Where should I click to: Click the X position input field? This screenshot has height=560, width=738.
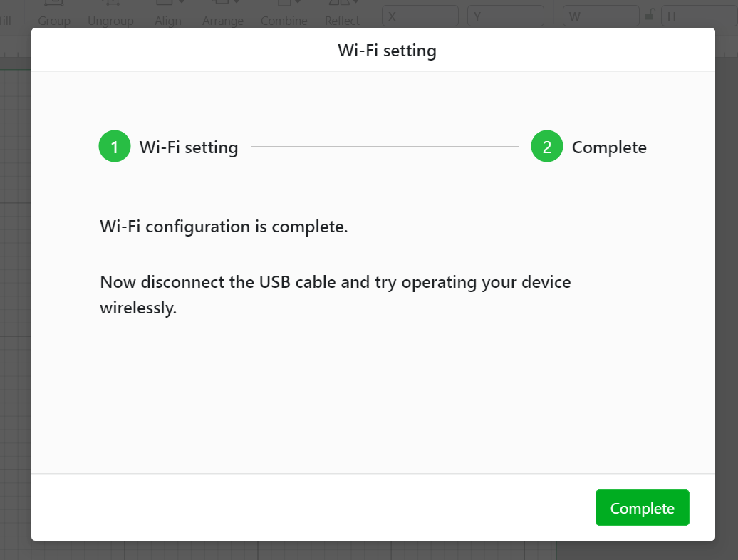pyautogui.click(x=420, y=16)
